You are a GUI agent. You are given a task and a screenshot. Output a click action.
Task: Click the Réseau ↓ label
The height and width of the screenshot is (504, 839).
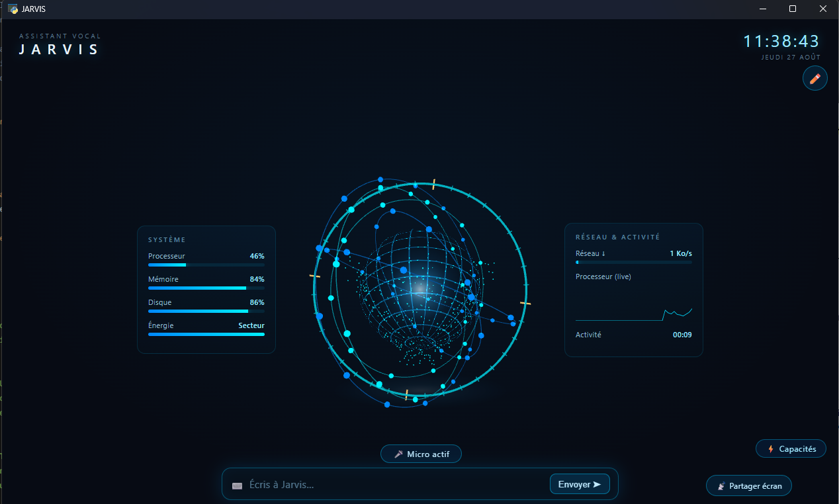pos(590,253)
